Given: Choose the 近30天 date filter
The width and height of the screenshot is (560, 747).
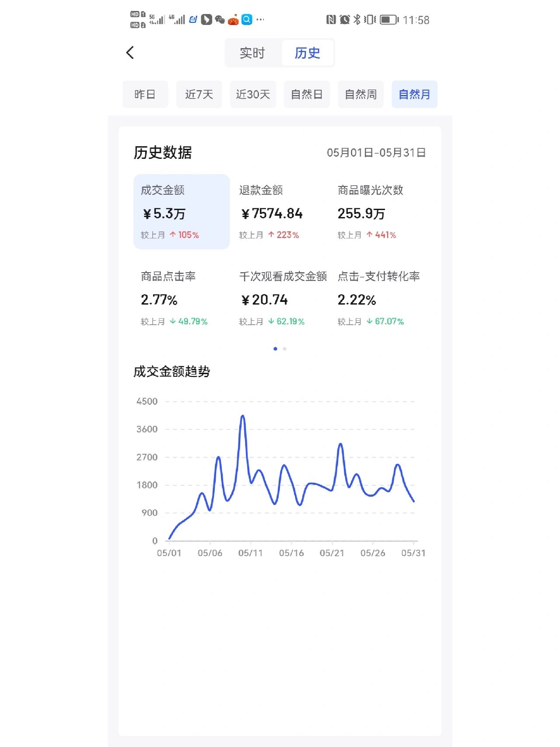Looking at the screenshot, I should (253, 94).
